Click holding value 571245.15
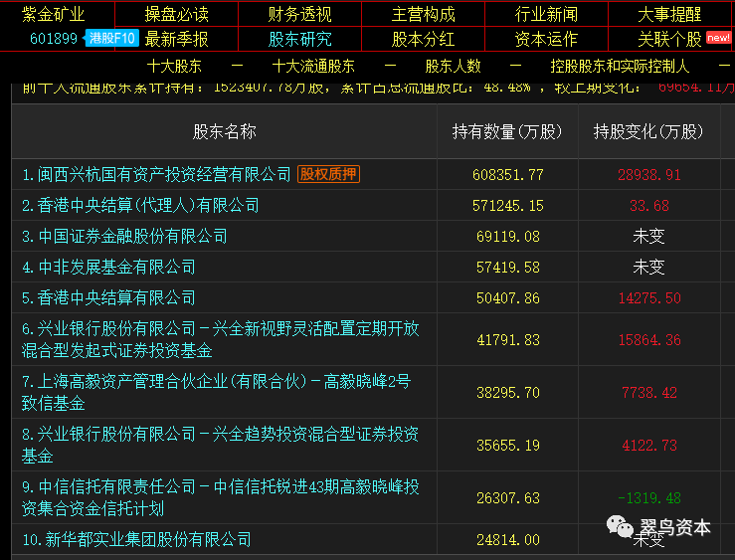Image resolution: width=735 pixels, height=560 pixels. pyautogui.click(x=507, y=206)
